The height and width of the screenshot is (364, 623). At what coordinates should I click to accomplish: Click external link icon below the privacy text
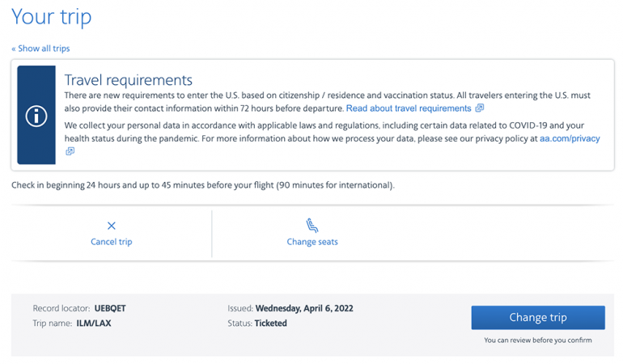tap(70, 151)
